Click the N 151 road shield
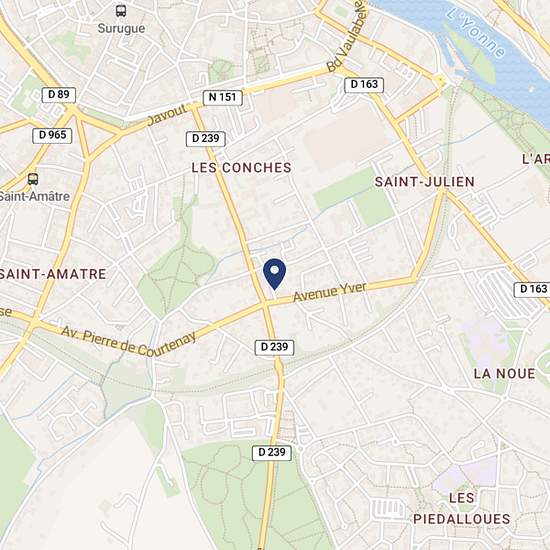The image size is (550, 550). 223,97
